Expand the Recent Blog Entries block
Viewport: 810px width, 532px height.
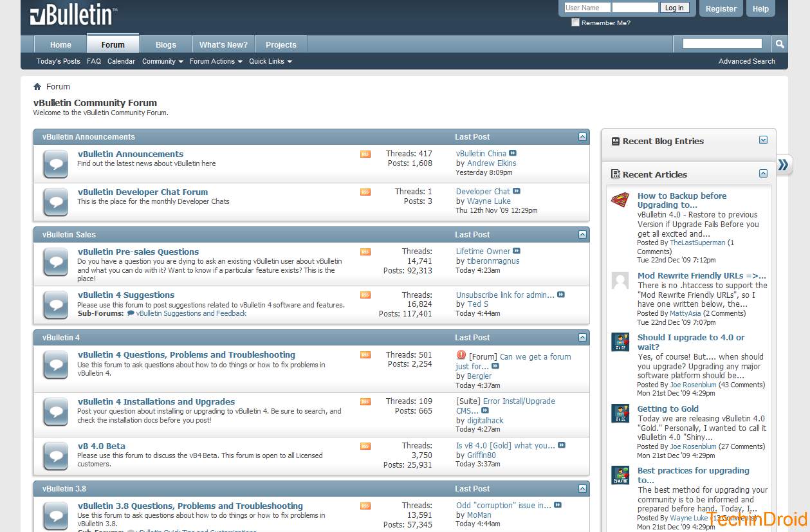point(763,140)
